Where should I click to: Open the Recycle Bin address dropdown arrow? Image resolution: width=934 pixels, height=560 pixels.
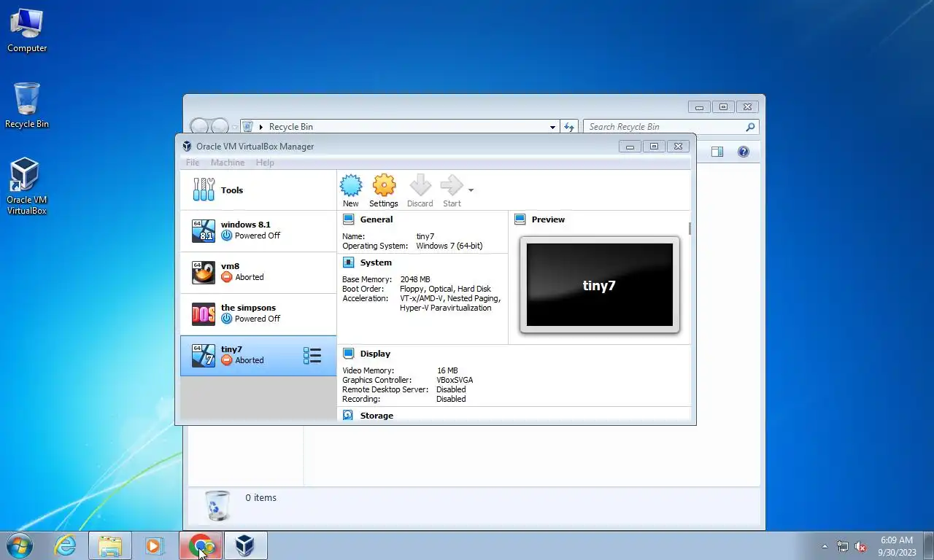tap(552, 127)
